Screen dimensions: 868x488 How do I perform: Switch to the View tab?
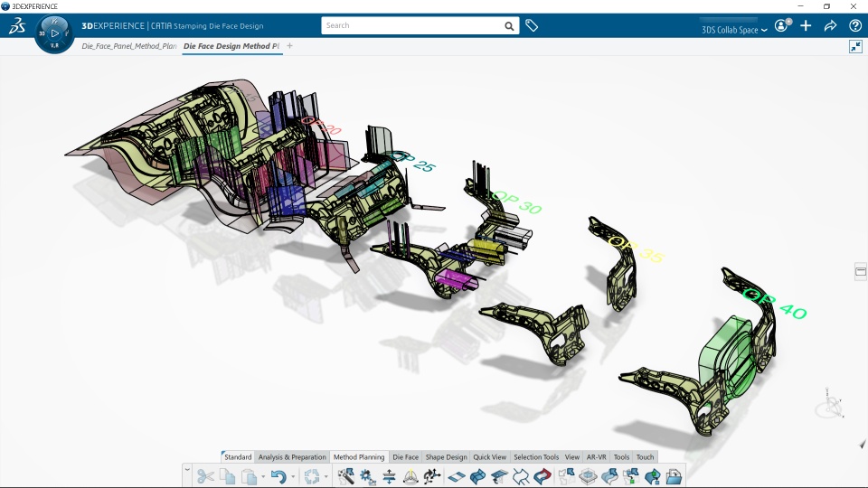(x=571, y=457)
